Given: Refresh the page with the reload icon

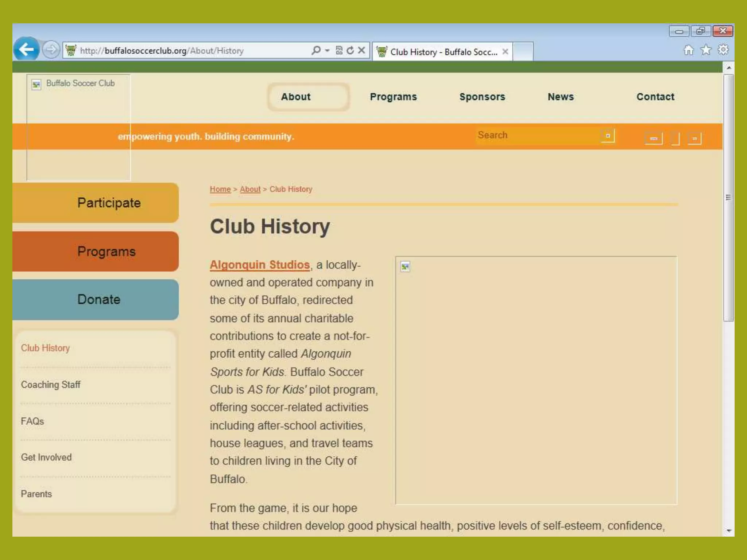Looking at the screenshot, I should [350, 50].
